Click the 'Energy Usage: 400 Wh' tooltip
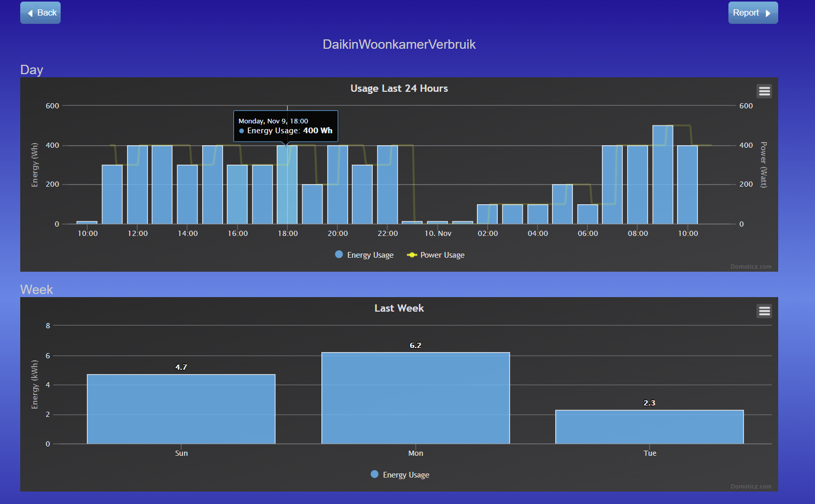The image size is (815, 504). 286,126
